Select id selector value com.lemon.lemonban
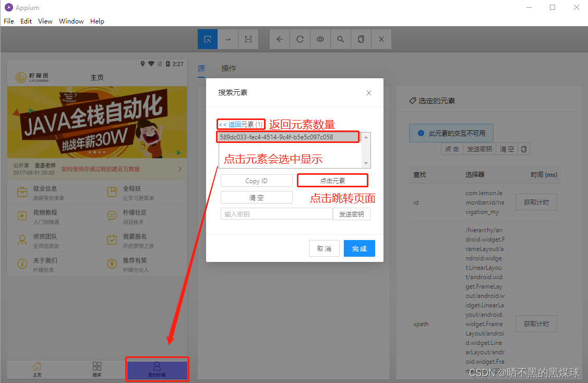This screenshot has width=588, height=383. coord(485,202)
